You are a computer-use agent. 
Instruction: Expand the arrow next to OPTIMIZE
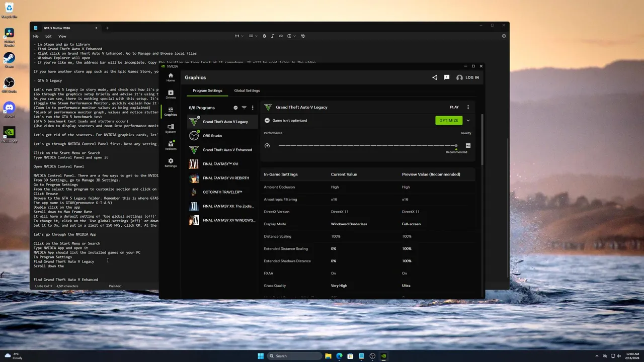468,121
